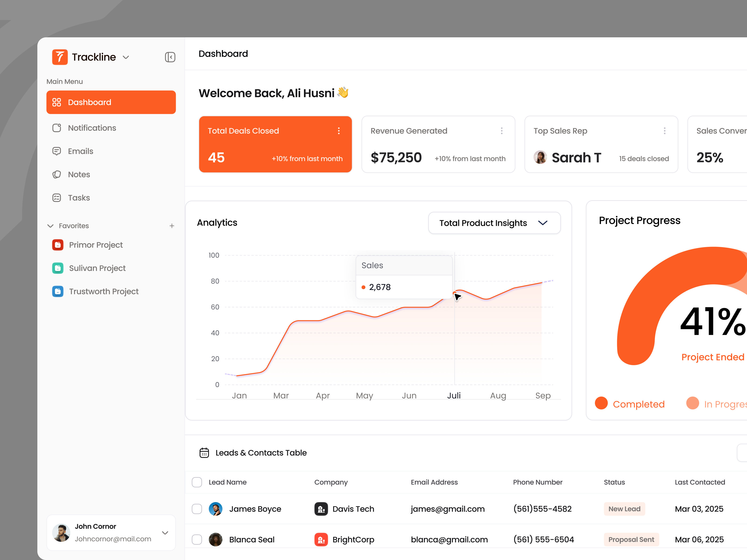
Task: Click the red Primor Project icon
Action: 58,245
